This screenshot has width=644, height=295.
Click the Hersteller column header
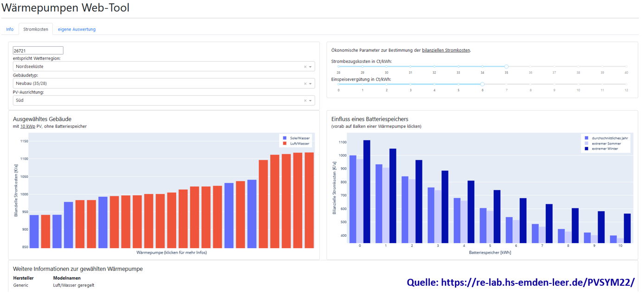23,278
